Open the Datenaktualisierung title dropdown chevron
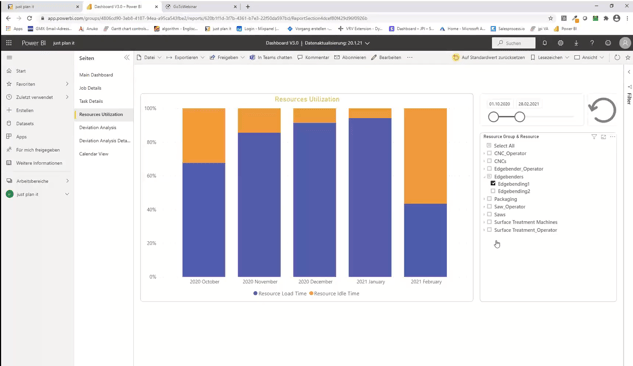Screen dimensions: 633x366 pos(367,43)
